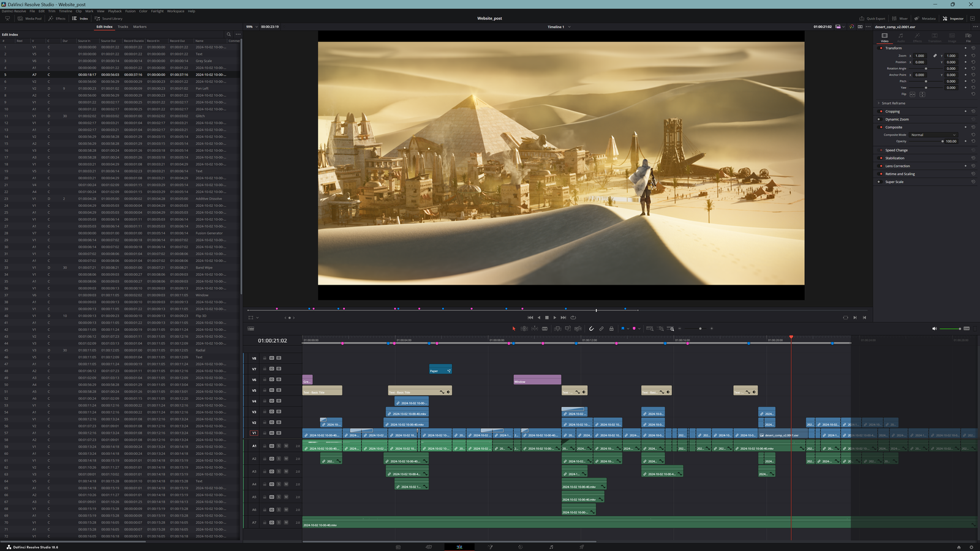Show the Mixer panel
This screenshot has height=551, width=980.
[900, 18]
